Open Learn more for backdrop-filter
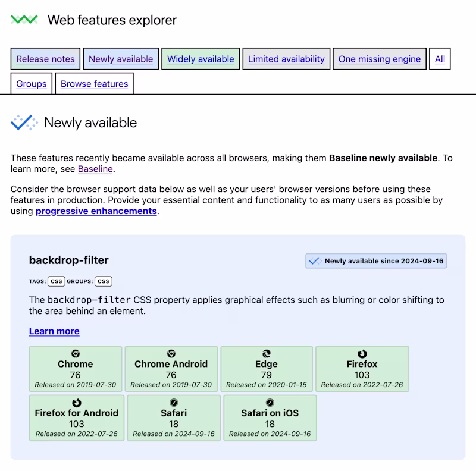The height and width of the screenshot is (471, 476). point(54,331)
